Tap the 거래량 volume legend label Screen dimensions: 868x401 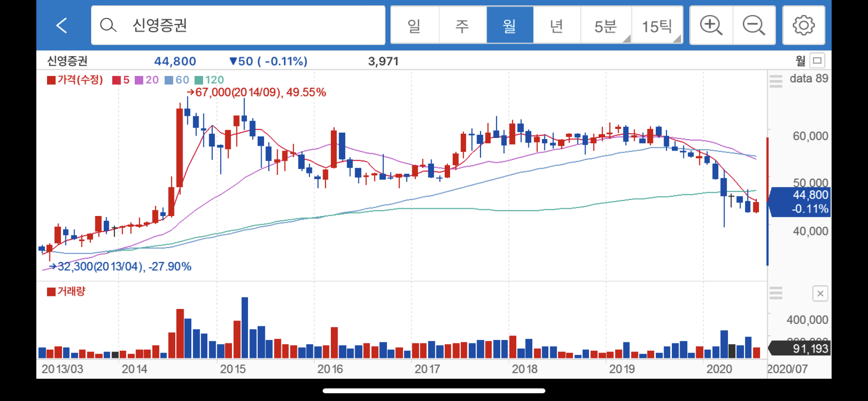click(x=66, y=291)
